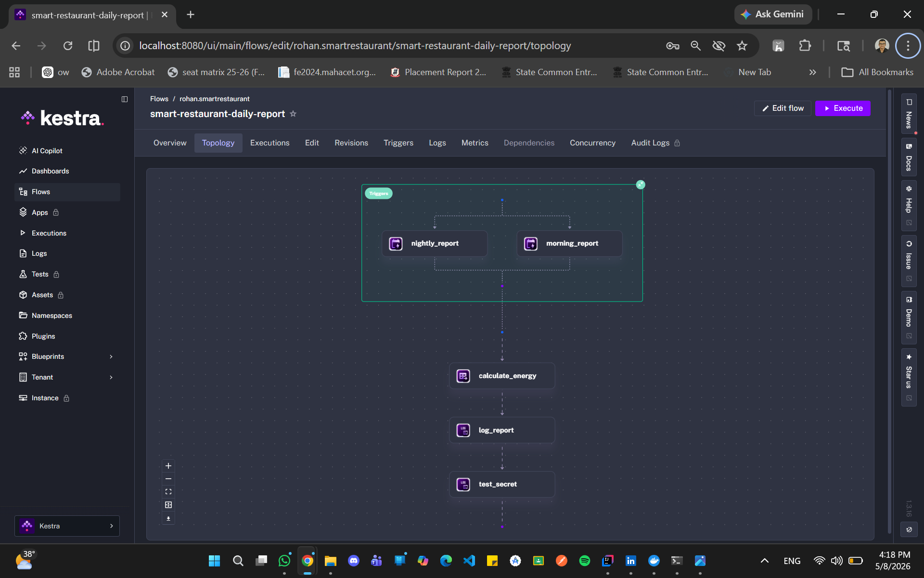Click the log_report task node

[x=502, y=430]
